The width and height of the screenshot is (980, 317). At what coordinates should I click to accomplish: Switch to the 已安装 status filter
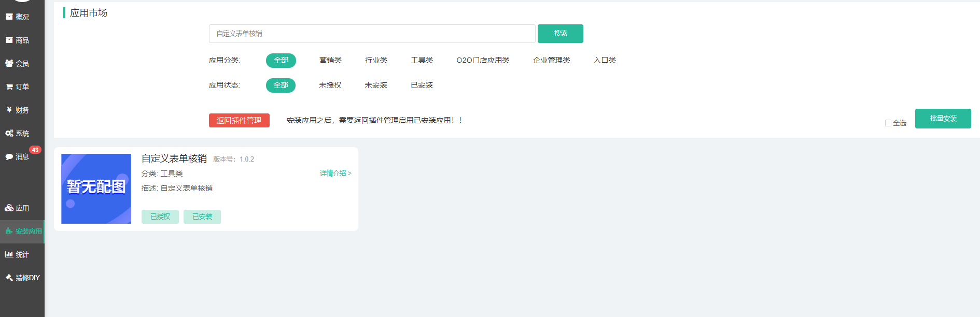coord(422,85)
